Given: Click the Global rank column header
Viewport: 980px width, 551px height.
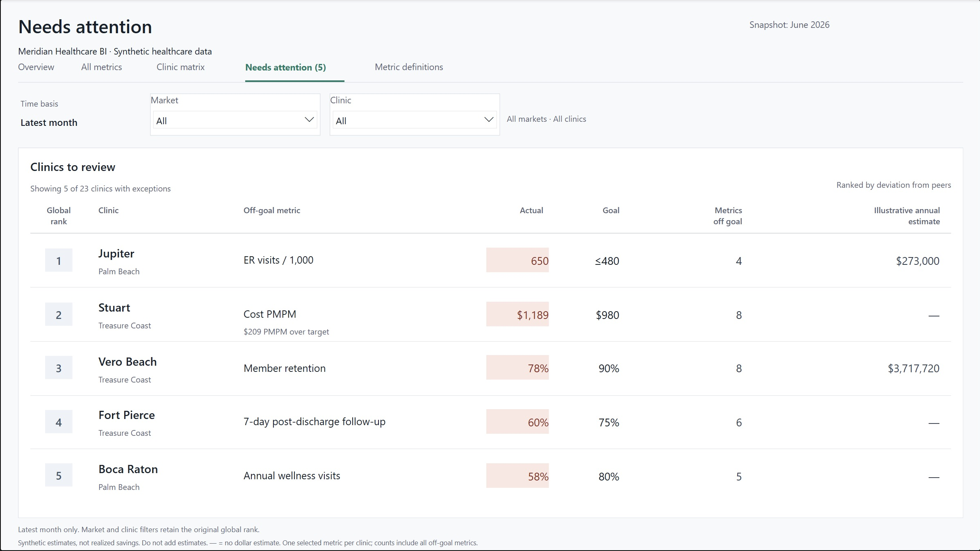Looking at the screenshot, I should point(59,216).
